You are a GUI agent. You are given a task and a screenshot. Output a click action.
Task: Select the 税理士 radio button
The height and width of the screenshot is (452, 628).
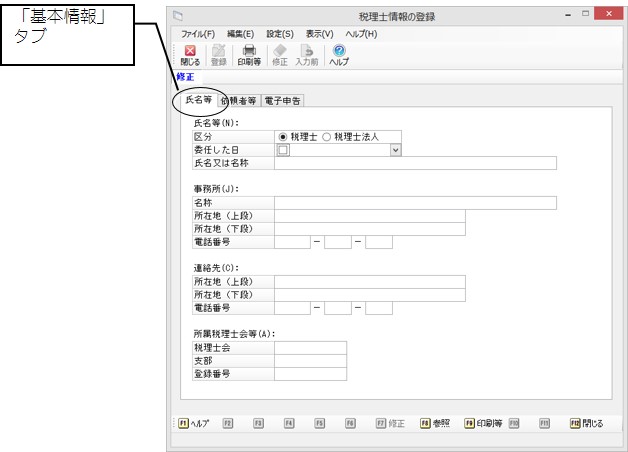click(283, 136)
